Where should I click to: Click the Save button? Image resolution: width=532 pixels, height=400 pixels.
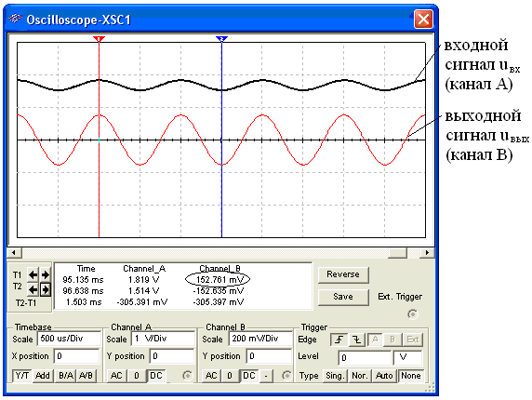(343, 297)
